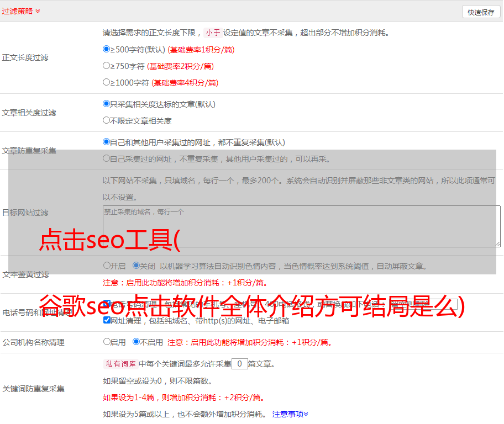
Task: Click the 篇文章 count input field
Action: pyautogui.click(x=239, y=364)
